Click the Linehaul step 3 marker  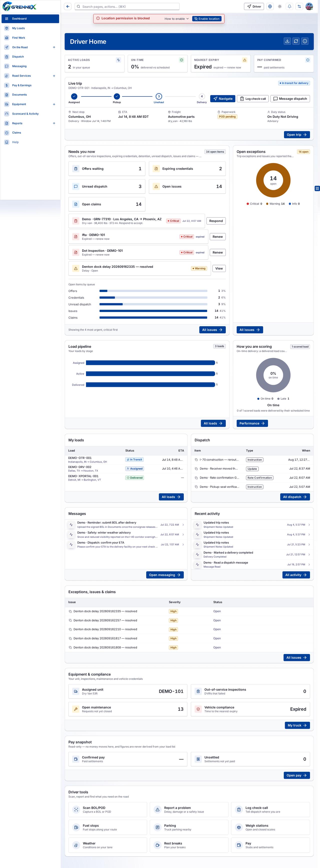click(159, 96)
